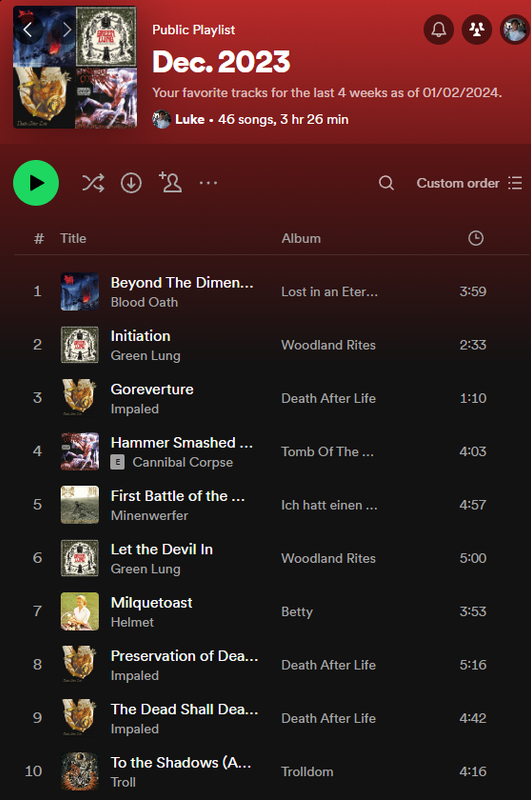531x800 pixels.
Task: Open Death After Life album in row 8
Action: (328, 665)
